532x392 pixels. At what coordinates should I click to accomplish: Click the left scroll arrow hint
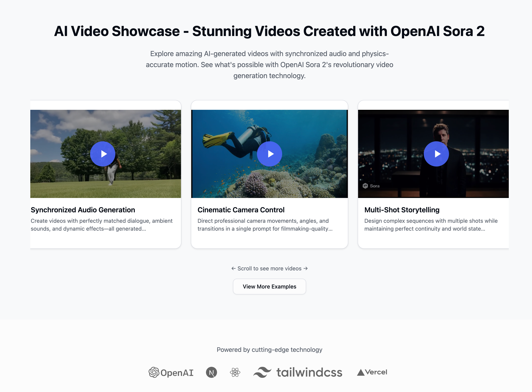pos(233,268)
